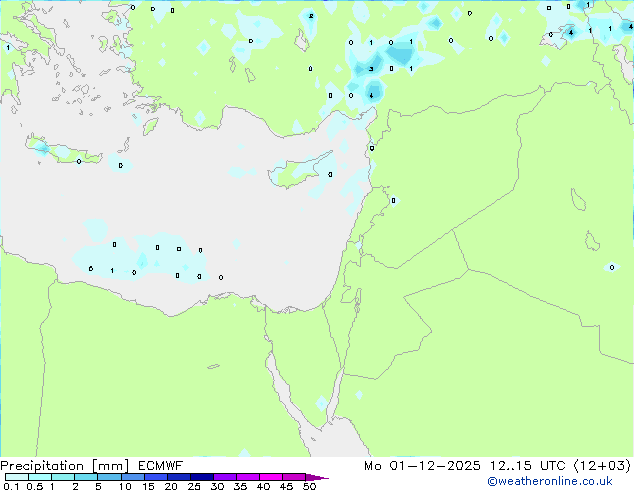Click the legend scale label "50"

point(310,486)
